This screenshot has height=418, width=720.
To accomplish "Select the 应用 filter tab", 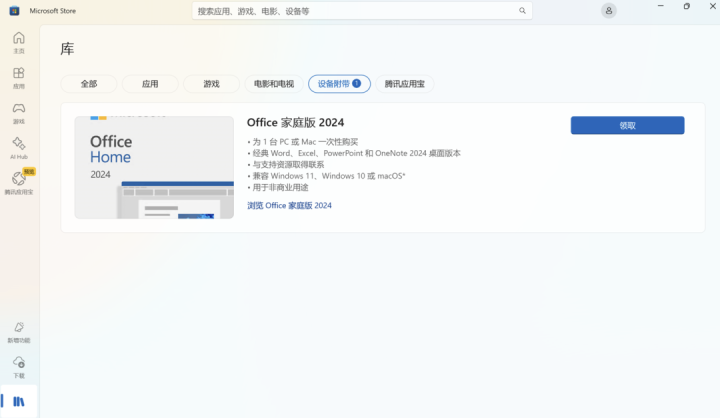I will pos(150,84).
